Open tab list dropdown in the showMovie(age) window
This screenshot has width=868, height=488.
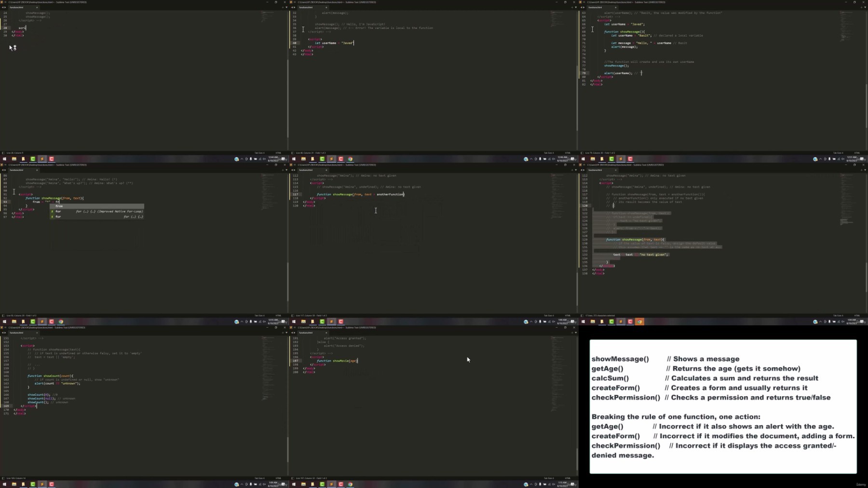pos(575,333)
